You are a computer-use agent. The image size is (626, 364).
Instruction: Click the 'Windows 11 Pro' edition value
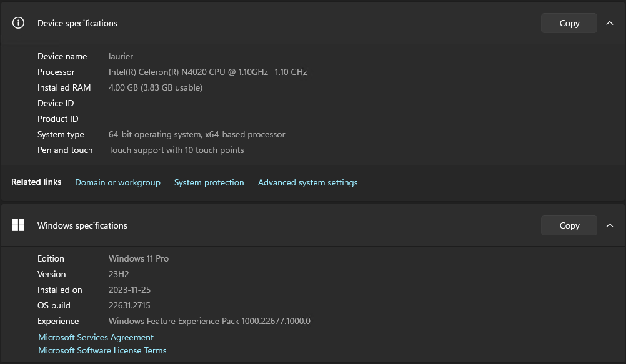139,258
